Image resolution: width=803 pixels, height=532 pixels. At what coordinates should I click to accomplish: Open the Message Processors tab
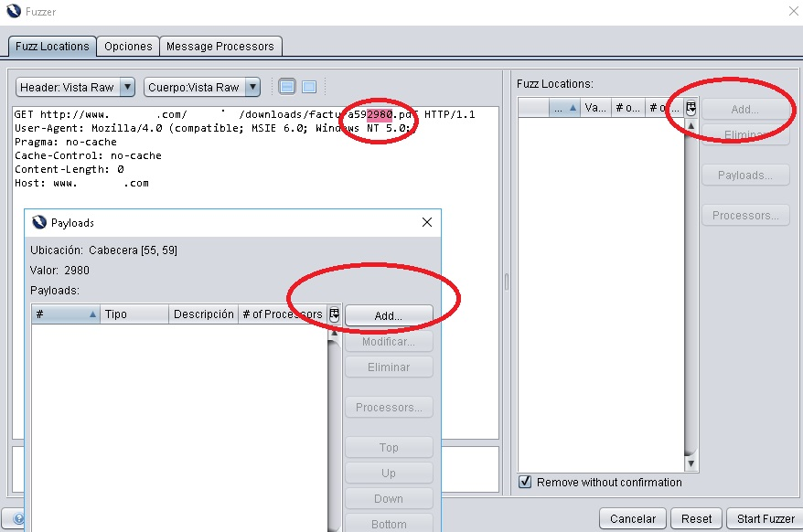219,46
